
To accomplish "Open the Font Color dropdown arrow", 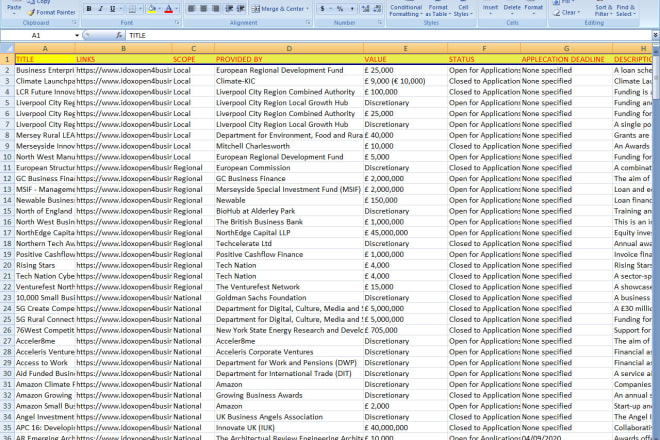I will click(177, 9).
